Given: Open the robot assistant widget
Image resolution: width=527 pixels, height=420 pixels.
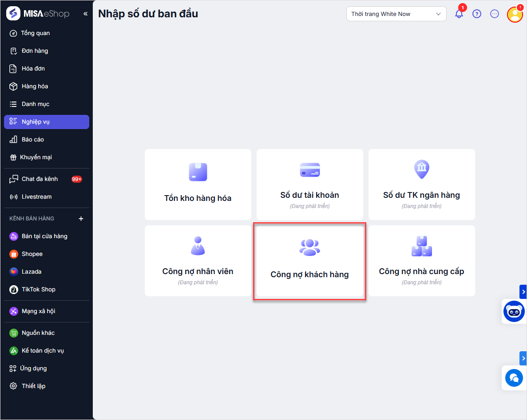Looking at the screenshot, I should pyautogui.click(x=514, y=311).
